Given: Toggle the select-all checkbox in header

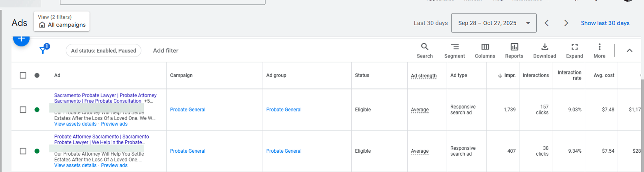Looking at the screenshot, I should [23, 75].
